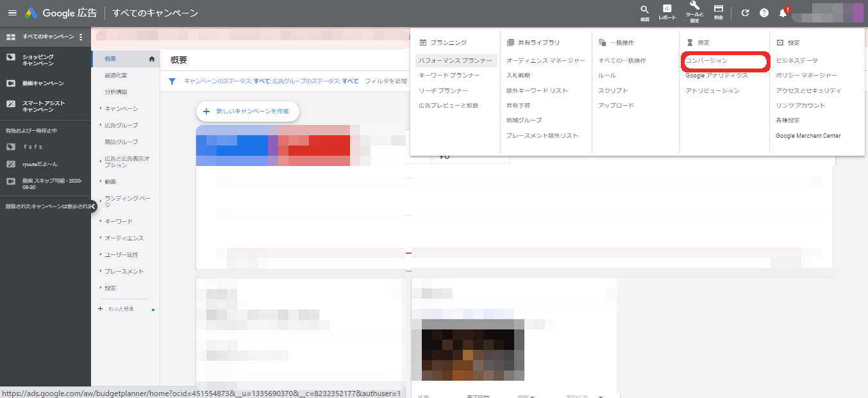Image resolution: width=868 pixels, height=398 pixels.
Task: Open the 動画 スキップ可能 - 2020-08-30 campaign
Action: pos(52,184)
